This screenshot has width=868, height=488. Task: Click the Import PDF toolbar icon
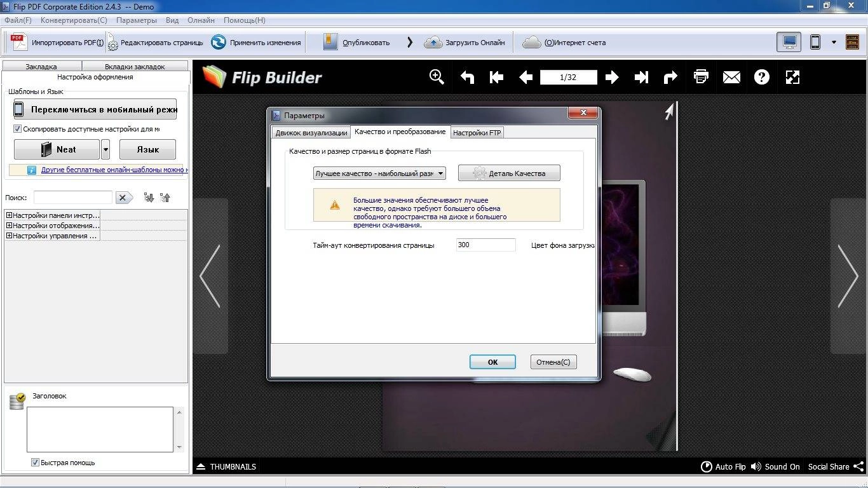19,43
